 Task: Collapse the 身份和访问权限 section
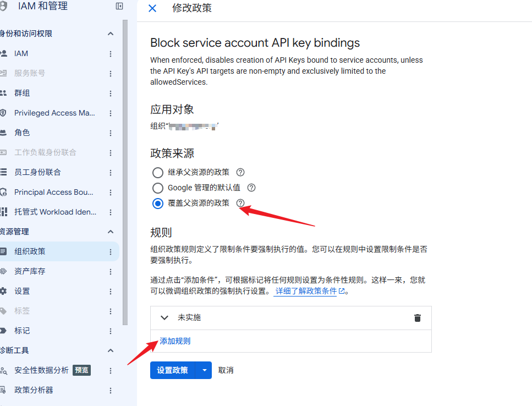(x=111, y=34)
